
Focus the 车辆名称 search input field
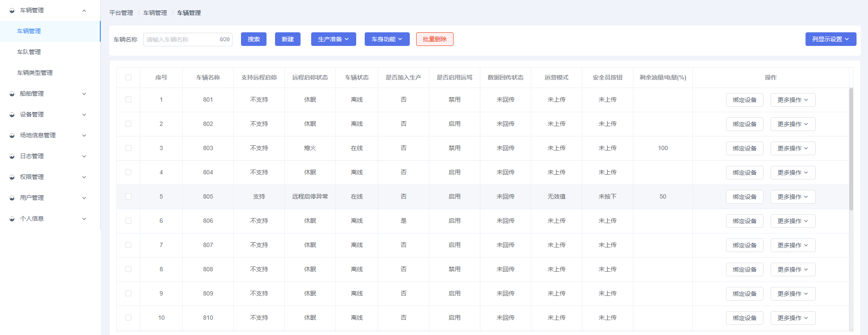188,40
